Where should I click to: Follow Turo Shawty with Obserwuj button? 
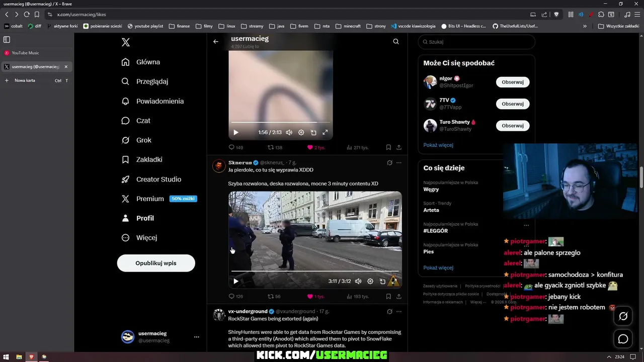[513, 126]
